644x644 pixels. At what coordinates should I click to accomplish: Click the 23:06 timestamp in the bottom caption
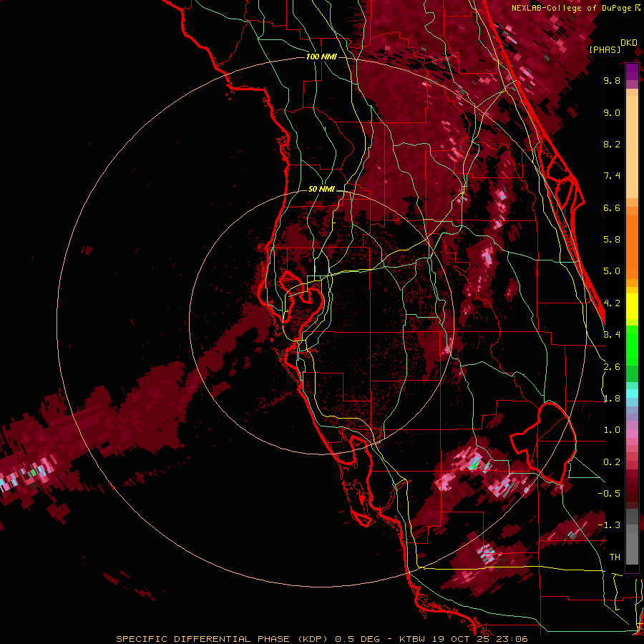click(512, 639)
